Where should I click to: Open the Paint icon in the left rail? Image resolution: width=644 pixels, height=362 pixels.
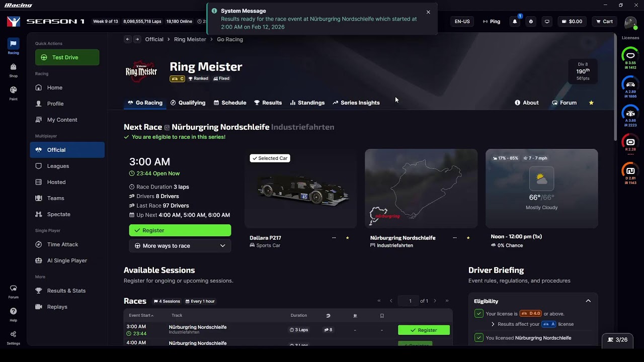click(13, 93)
